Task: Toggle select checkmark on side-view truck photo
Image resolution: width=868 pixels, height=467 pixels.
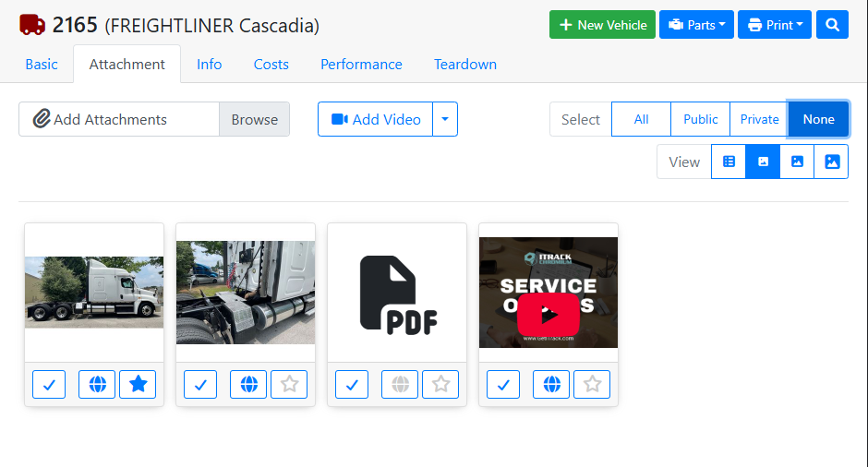Action: point(49,384)
